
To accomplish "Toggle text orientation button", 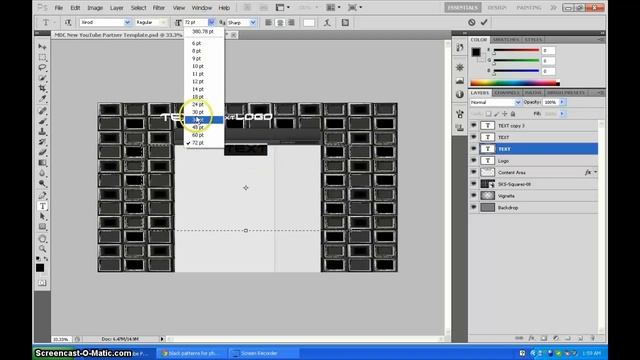I will pyautogui.click(x=68, y=22).
